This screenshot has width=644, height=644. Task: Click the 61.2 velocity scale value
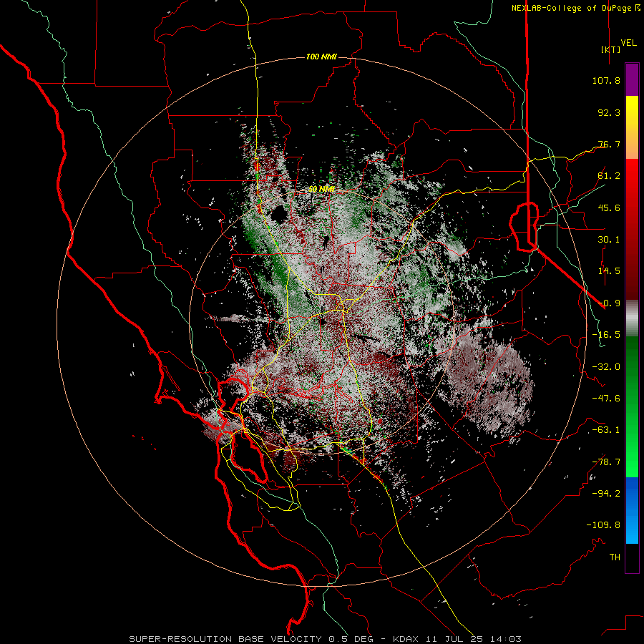coord(609,176)
